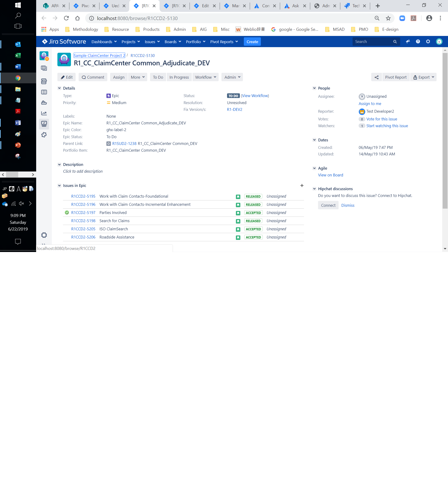Screen dimensions: 448x497
Task: Open Reports icon in project sidebar
Action: pos(44,113)
